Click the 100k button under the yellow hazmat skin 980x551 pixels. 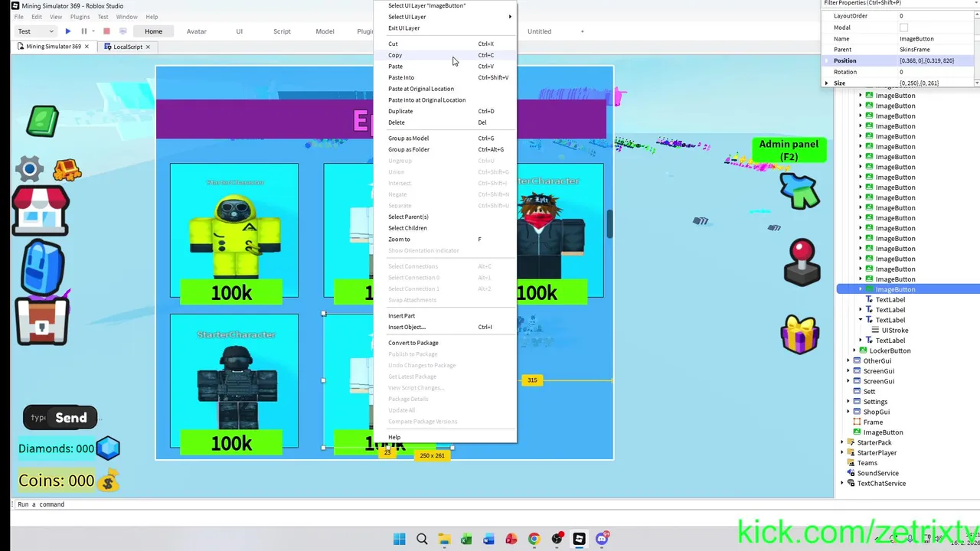tap(231, 292)
